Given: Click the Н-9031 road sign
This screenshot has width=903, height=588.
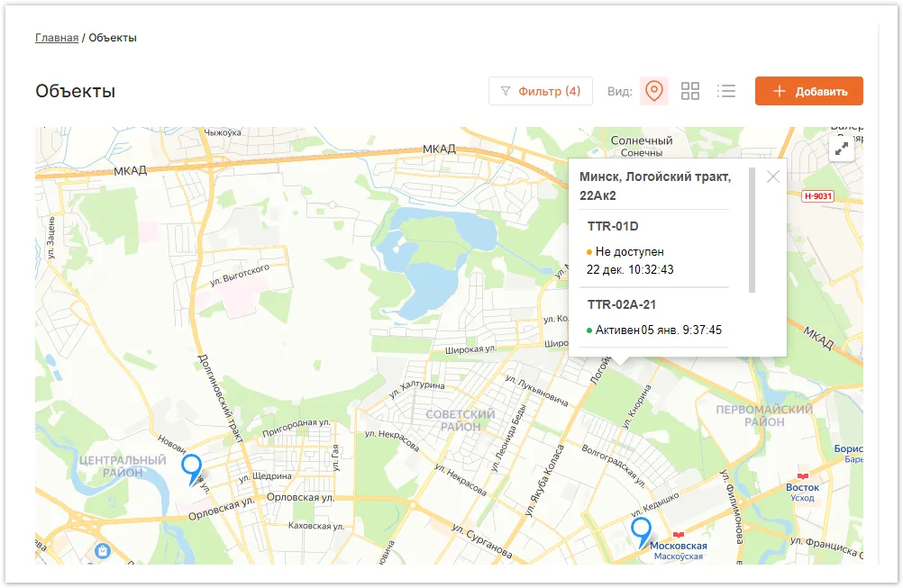Looking at the screenshot, I should tap(817, 196).
